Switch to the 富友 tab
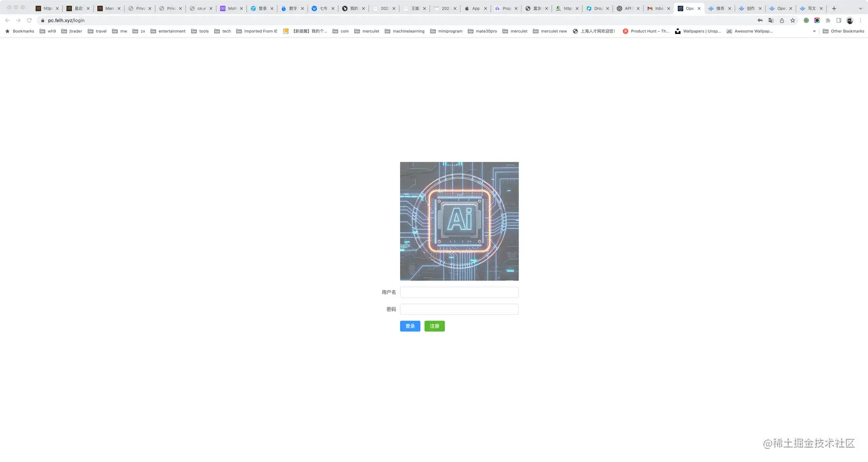This screenshot has width=868, height=462. 536,8
